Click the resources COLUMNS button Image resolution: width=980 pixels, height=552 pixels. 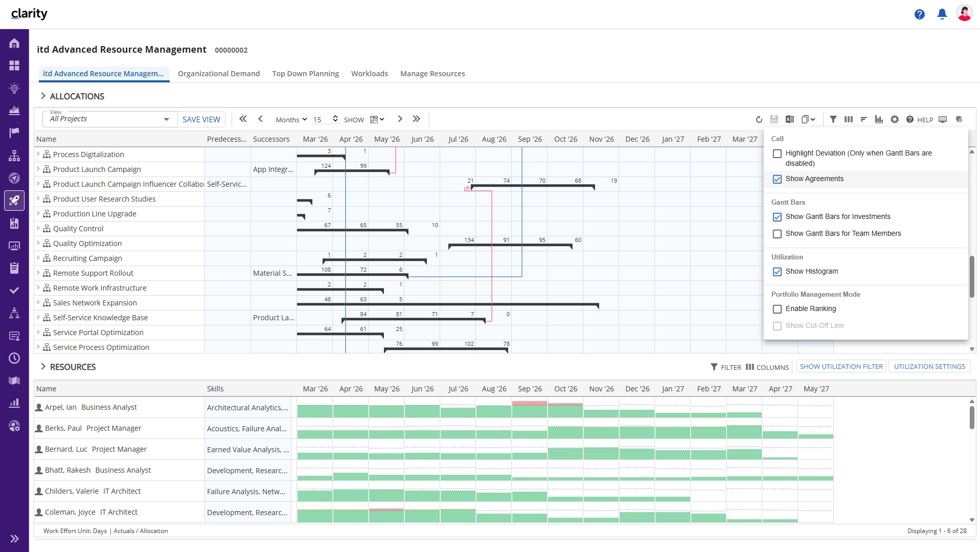(767, 367)
